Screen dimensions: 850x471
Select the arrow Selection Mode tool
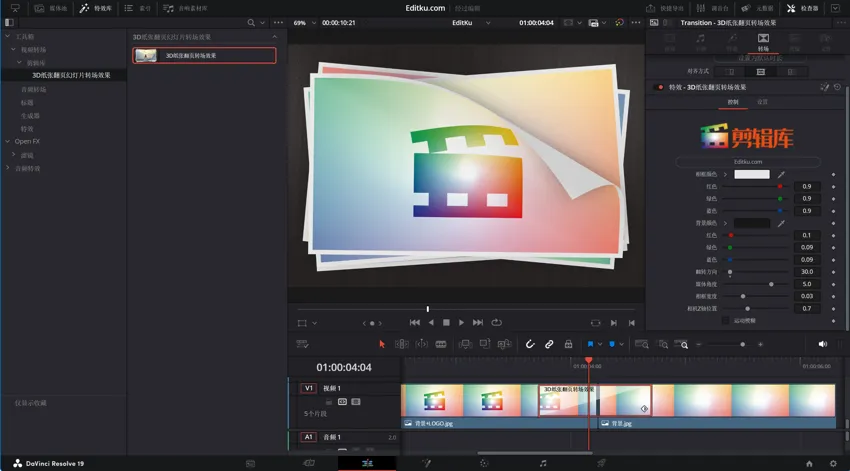click(x=381, y=344)
